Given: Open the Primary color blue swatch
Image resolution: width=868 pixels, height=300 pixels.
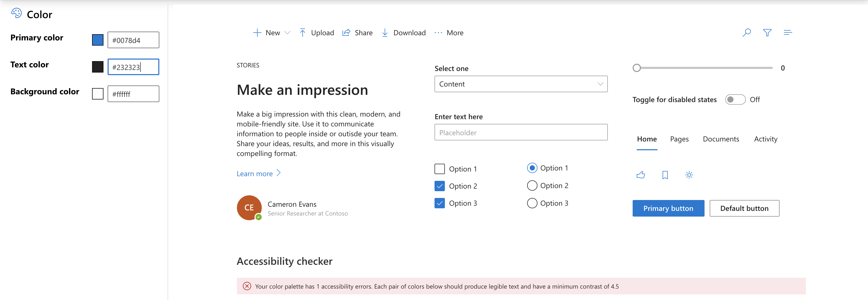Looking at the screenshot, I should 98,40.
